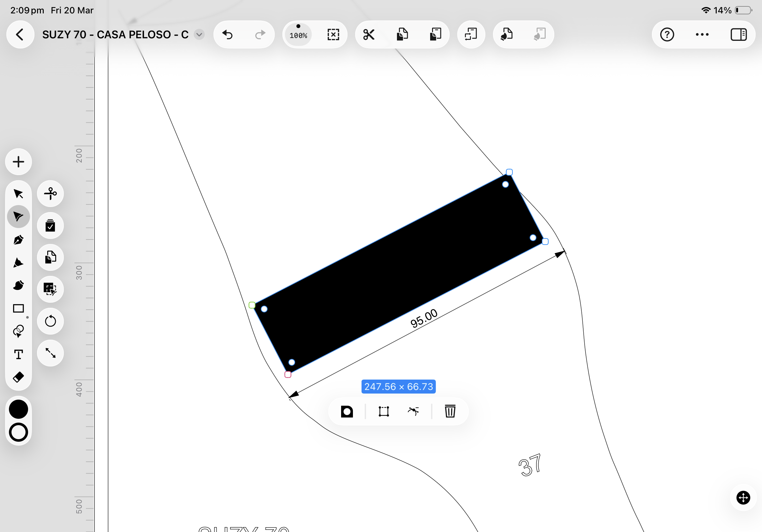Image resolution: width=762 pixels, height=532 pixels.
Task: Click the battery indicator in status bar
Action: pyautogui.click(x=743, y=10)
